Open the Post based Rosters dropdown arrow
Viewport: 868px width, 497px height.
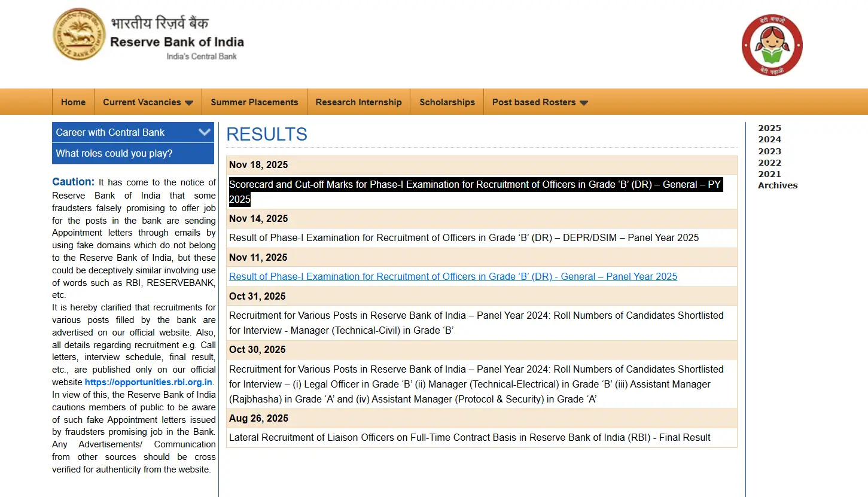click(584, 103)
